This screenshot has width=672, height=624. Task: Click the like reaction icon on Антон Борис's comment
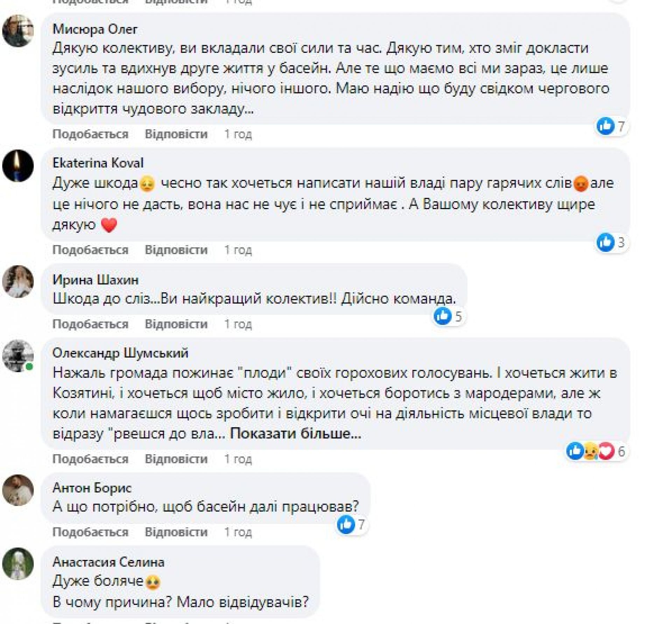click(x=346, y=525)
